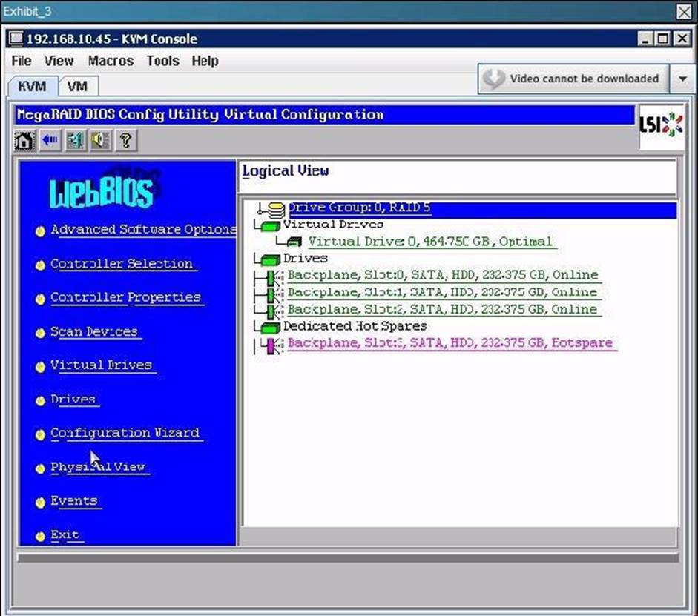The height and width of the screenshot is (616, 698).
Task: Open the Tools menu
Action: click(x=162, y=61)
